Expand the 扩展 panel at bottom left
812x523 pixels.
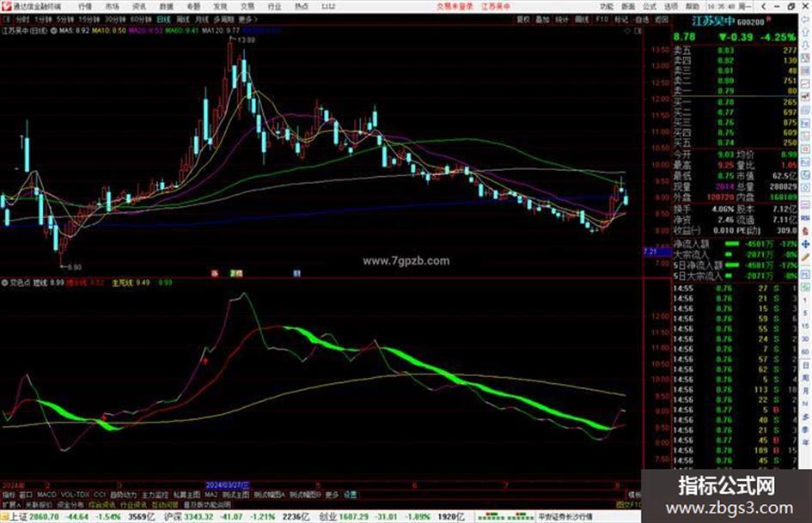[11, 505]
